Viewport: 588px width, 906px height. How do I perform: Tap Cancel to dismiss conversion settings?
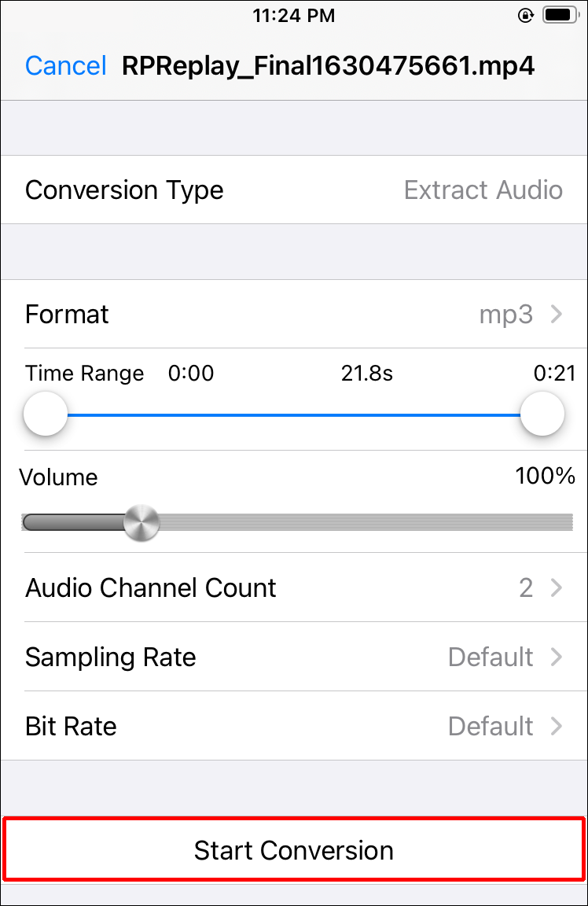tap(65, 66)
